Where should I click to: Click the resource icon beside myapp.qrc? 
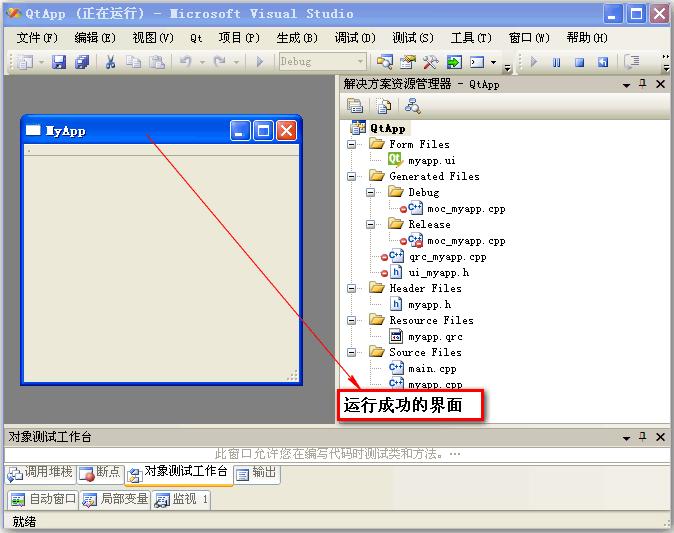pos(396,336)
